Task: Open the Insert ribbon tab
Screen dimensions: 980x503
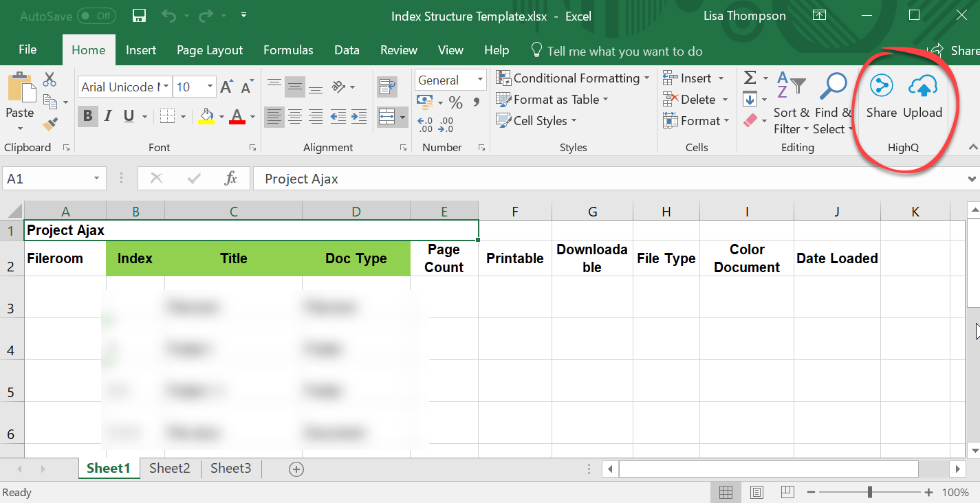Action: pyautogui.click(x=141, y=50)
